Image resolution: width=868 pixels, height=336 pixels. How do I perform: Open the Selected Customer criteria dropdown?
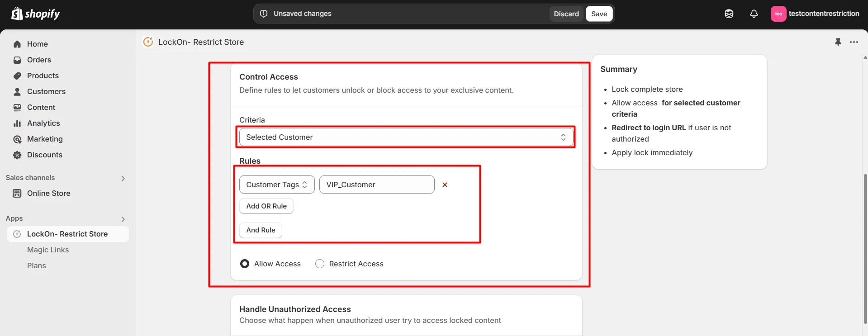pyautogui.click(x=406, y=137)
